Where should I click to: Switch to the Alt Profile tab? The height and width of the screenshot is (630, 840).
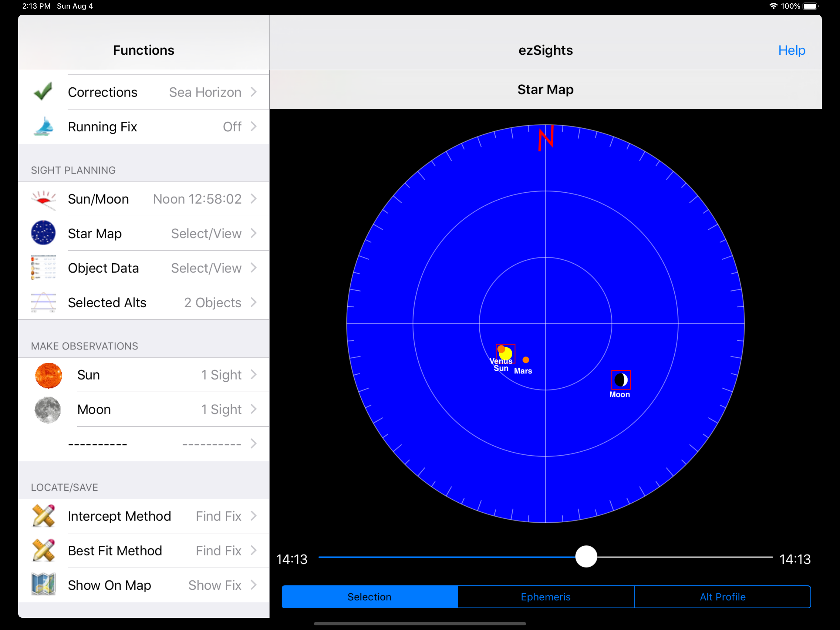(x=722, y=596)
